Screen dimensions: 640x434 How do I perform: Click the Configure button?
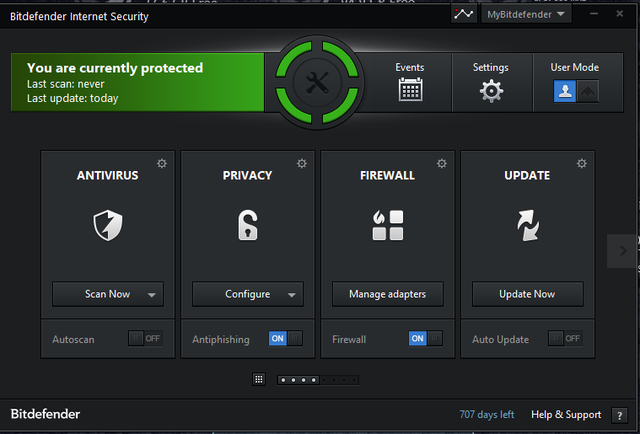click(x=248, y=294)
